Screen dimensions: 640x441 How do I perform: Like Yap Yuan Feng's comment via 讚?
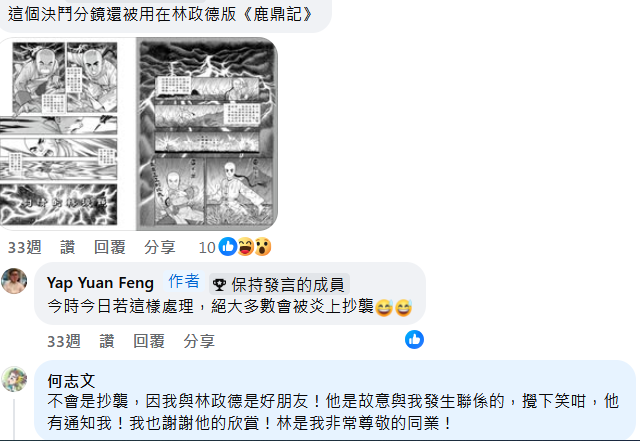[x=107, y=341]
